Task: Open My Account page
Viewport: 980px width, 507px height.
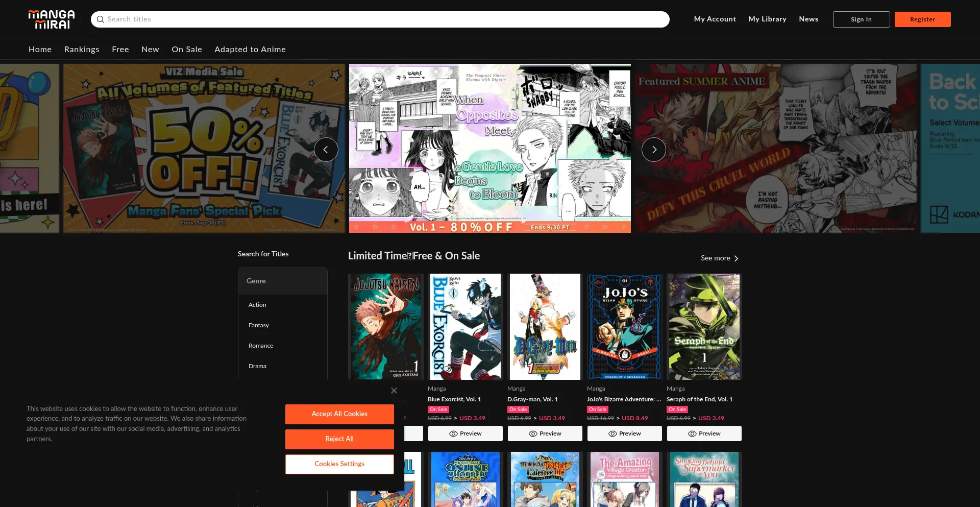Action: tap(715, 19)
